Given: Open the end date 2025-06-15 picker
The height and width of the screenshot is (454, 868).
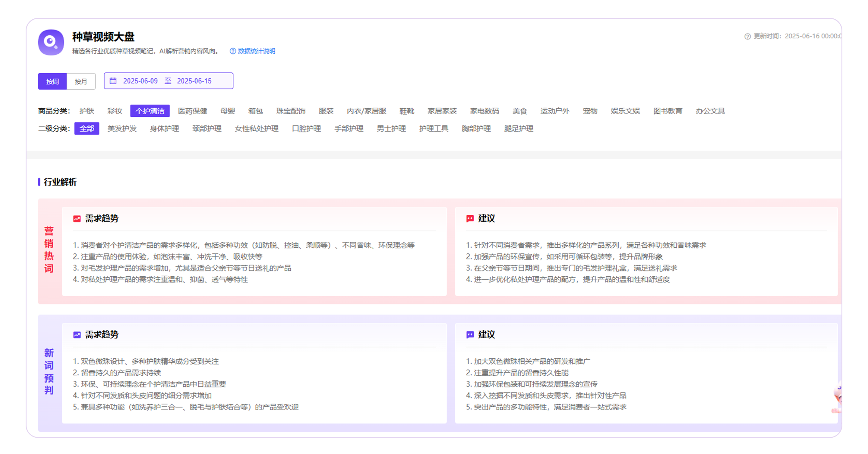Looking at the screenshot, I should (194, 81).
